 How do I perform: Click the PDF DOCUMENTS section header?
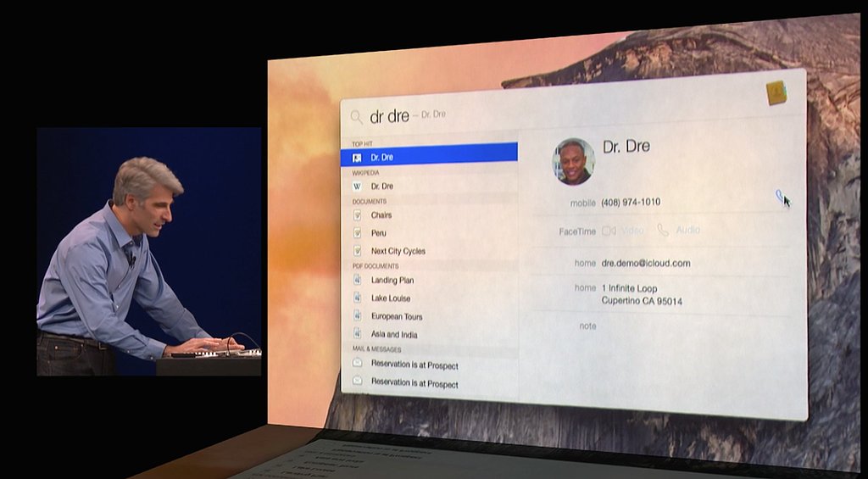[x=376, y=266]
